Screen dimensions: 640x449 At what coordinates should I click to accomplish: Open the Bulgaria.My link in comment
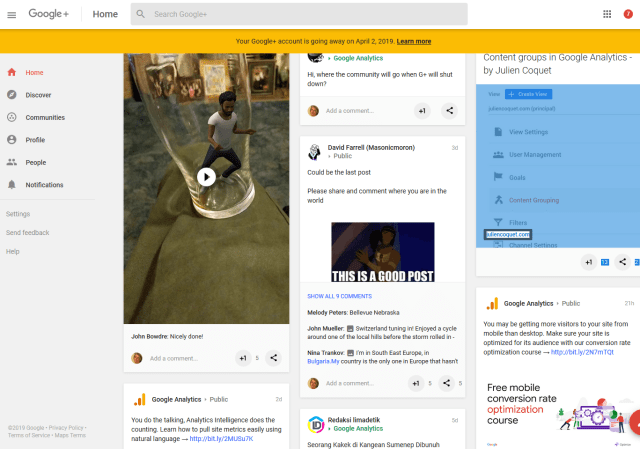pos(323,361)
